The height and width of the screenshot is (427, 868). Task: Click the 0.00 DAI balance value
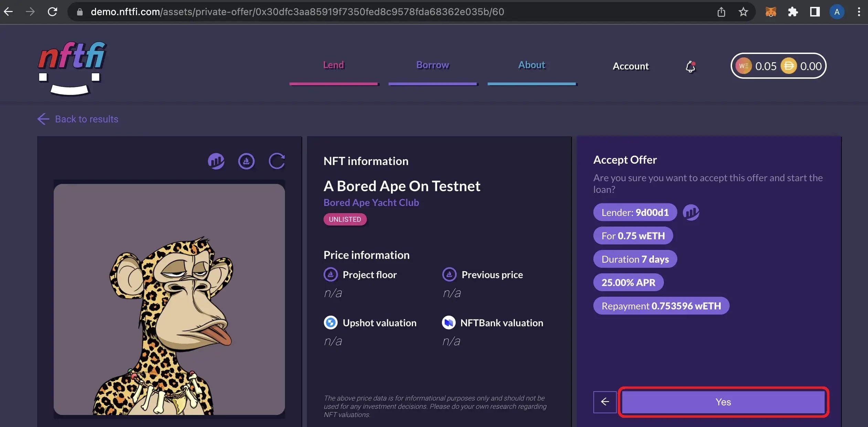[811, 66]
